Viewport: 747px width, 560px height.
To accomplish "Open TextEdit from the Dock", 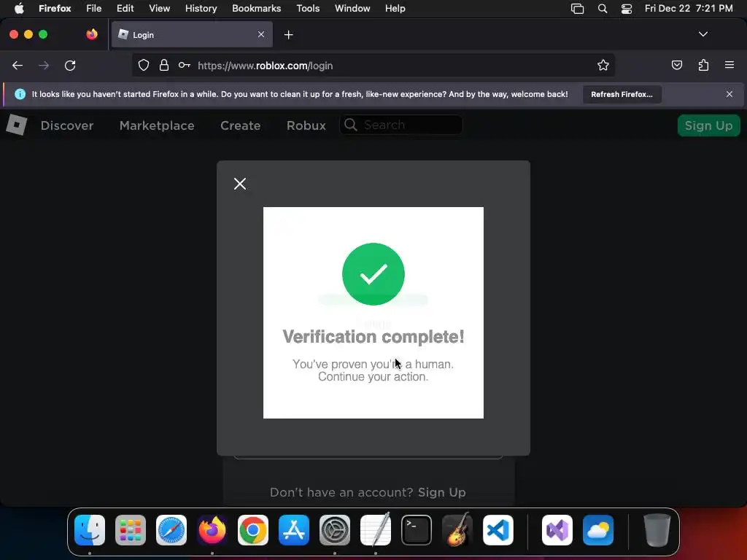I will point(376,530).
